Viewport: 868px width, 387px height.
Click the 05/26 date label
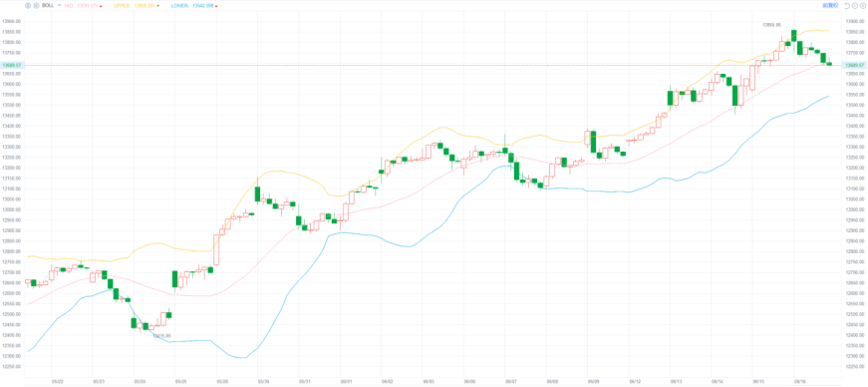pos(222,381)
